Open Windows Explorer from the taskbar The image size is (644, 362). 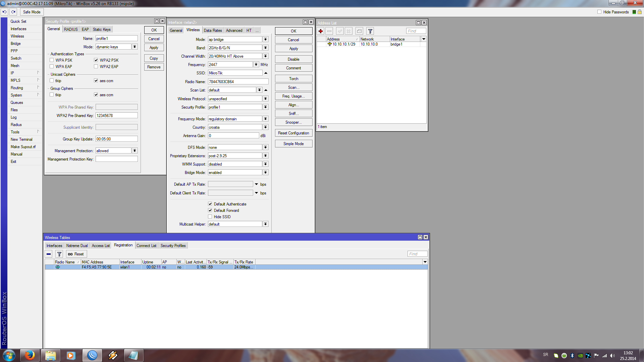50,355
